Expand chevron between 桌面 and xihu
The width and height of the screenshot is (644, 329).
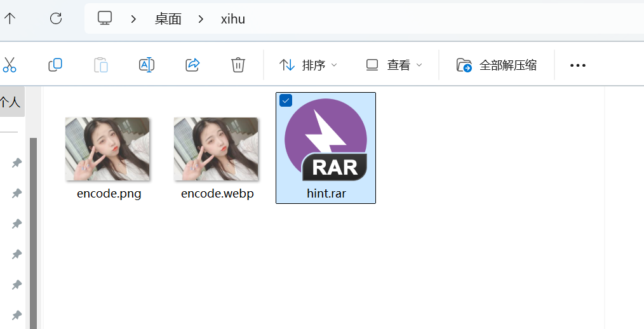(x=201, y=19)
